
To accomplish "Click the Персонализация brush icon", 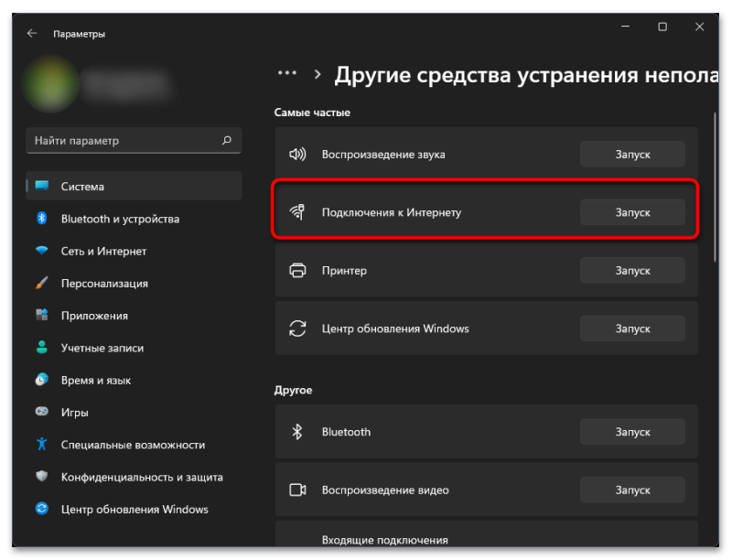I will 42,283.
